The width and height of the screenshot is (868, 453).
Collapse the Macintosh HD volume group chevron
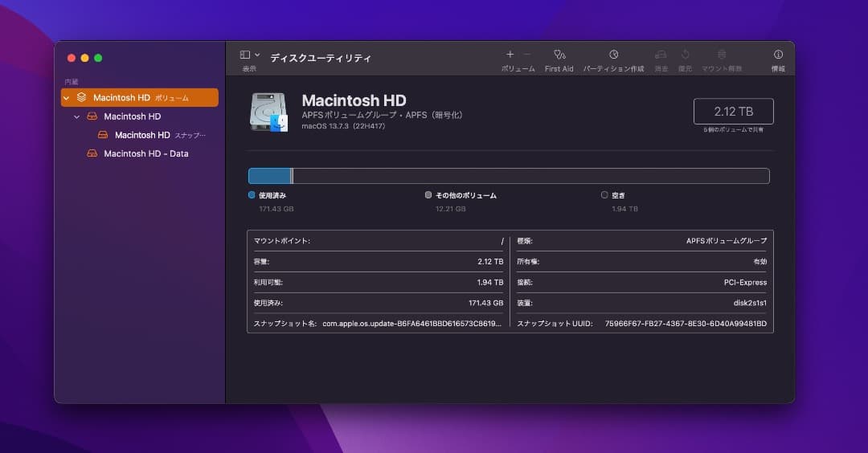tap(67, 98)
